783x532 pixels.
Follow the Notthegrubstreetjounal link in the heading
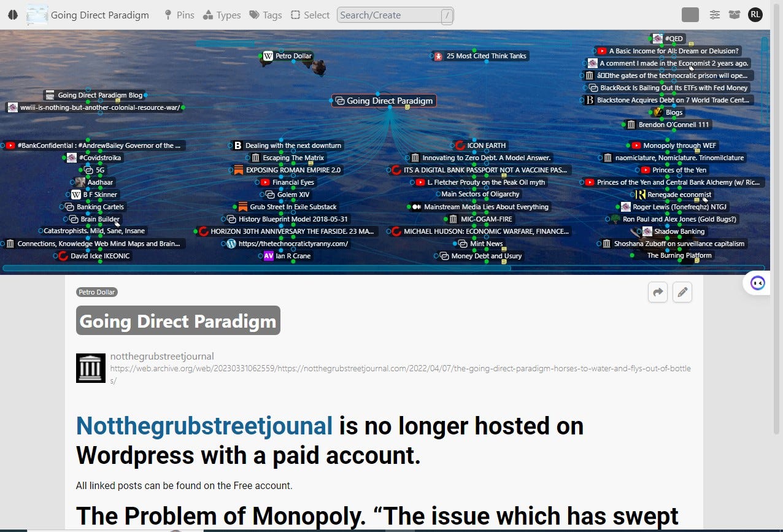pyautogui.click(x=204, y=426)
